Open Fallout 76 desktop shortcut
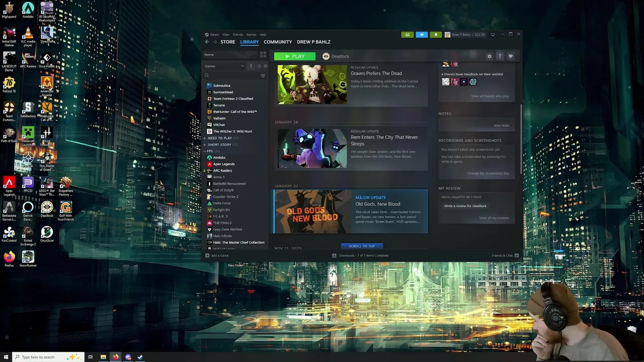 tap(9, 84)
